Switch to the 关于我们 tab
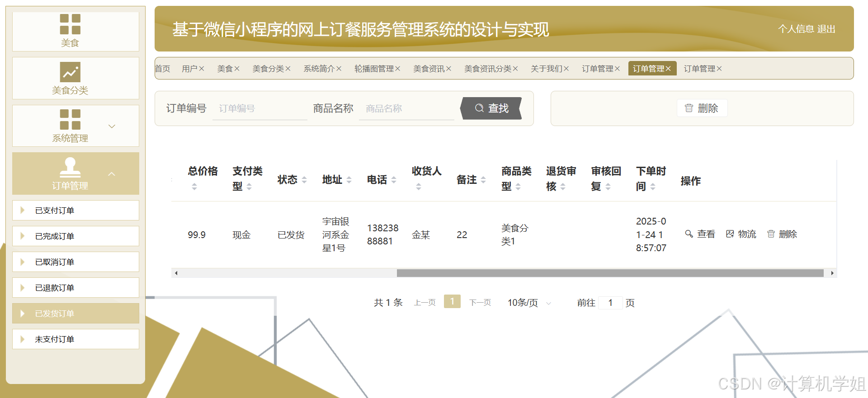The height and width of the screenshot is (398, 868). pos(547,69)
